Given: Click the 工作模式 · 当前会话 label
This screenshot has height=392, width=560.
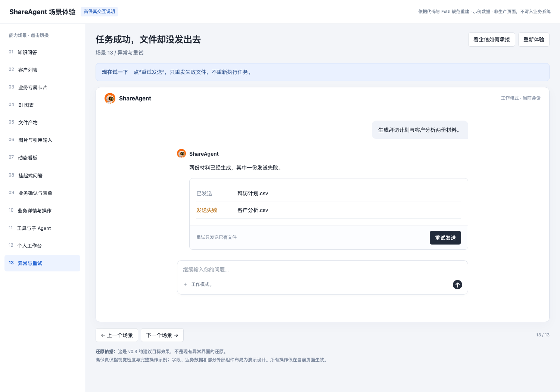Looking at the screenshot, I should pyautogui.click(x=521, y=98).
